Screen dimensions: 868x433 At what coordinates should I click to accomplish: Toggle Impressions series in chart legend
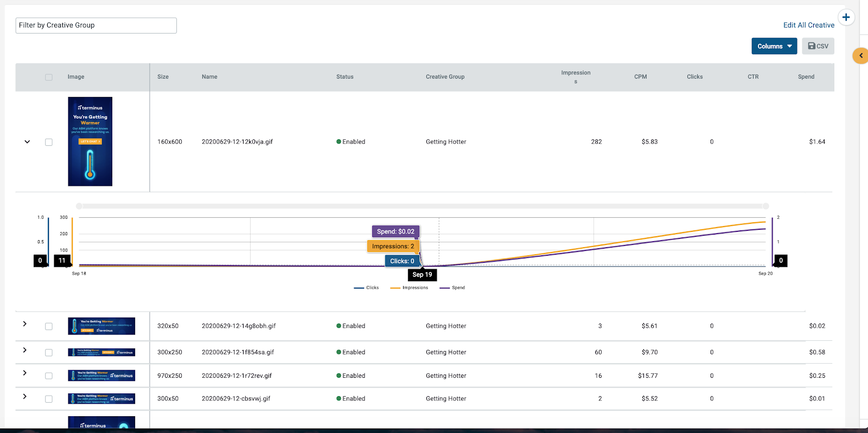pyautogui.click(x=409, y=288)
